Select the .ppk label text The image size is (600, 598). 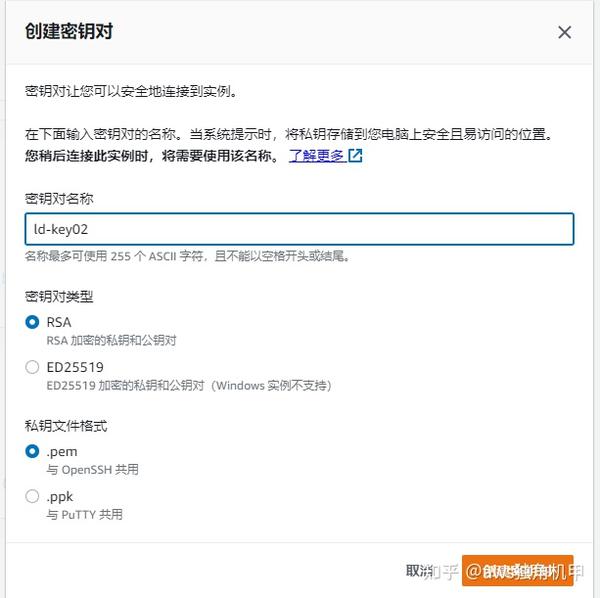coord(60,497)
